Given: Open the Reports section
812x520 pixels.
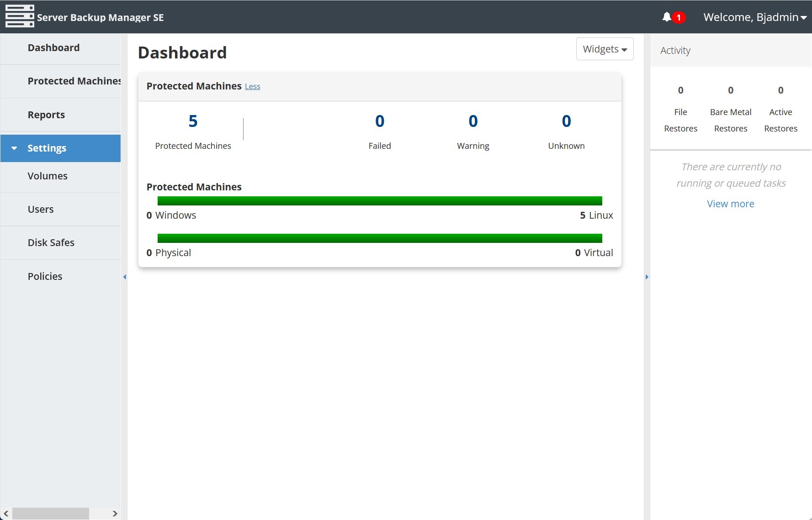Looking at the screenshot, I should click(x=60, y=115).
